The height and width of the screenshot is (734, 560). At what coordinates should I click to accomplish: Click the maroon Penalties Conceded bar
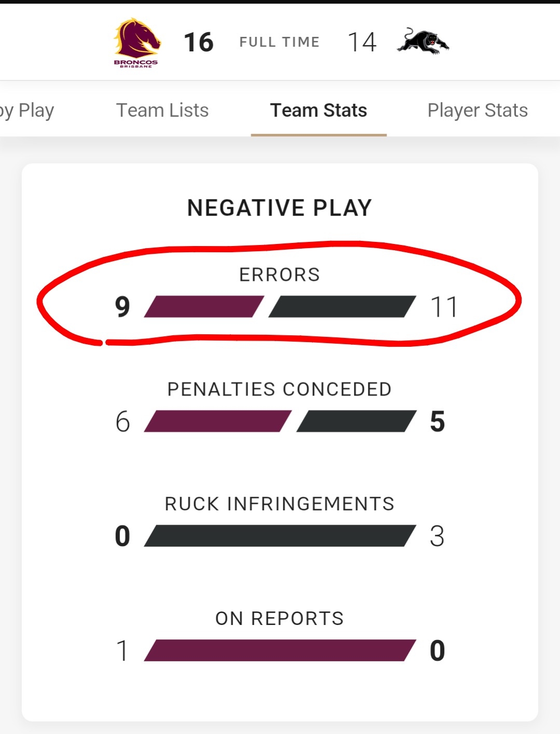tap(218, 421)
